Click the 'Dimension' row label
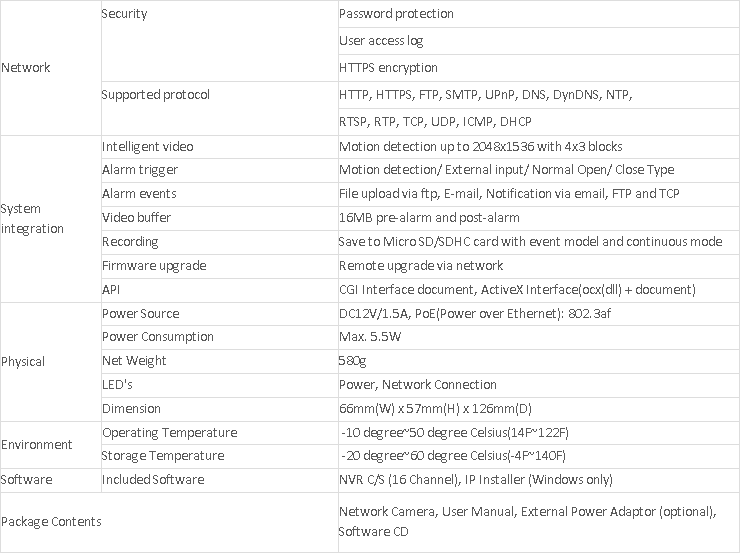The height and width of the screenshot is (553, 740). pos(131,409)
